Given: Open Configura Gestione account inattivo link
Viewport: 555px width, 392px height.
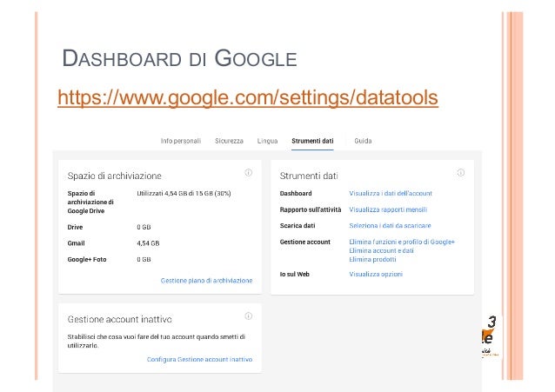Looking at the screenshot, I should coord(199,360).
